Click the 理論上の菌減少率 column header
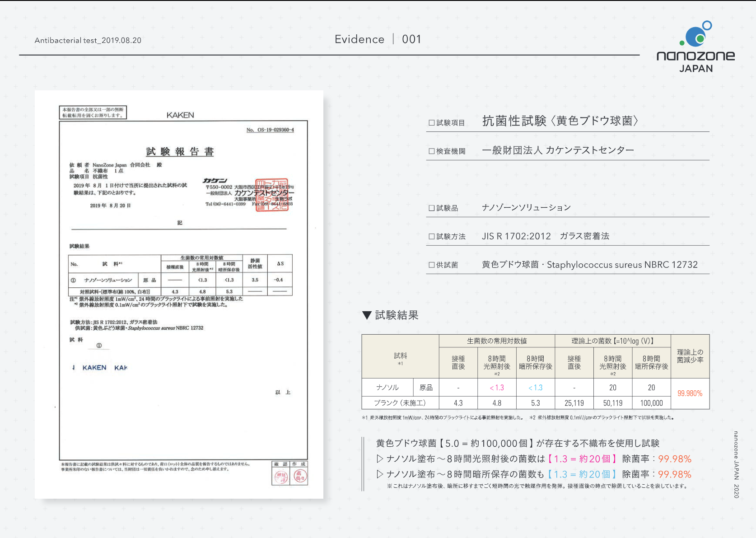This screenshot has width=756, height=538. (x=690, y=356)
